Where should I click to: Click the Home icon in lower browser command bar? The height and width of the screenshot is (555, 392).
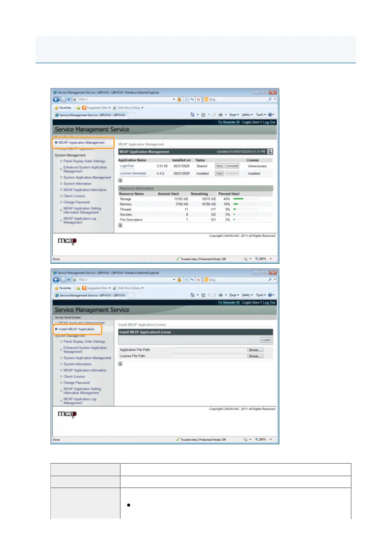(192, 295)
